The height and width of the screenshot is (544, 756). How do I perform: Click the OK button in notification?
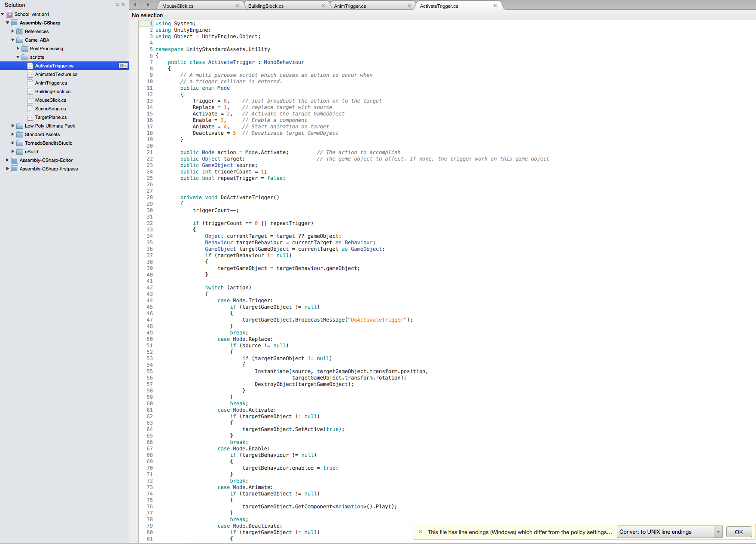point(739,532)
